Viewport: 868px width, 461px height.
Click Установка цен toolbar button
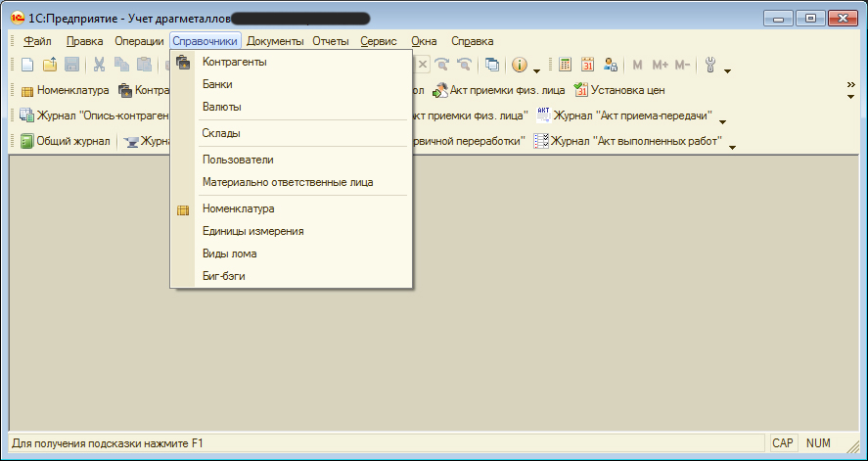coord(617,90)
